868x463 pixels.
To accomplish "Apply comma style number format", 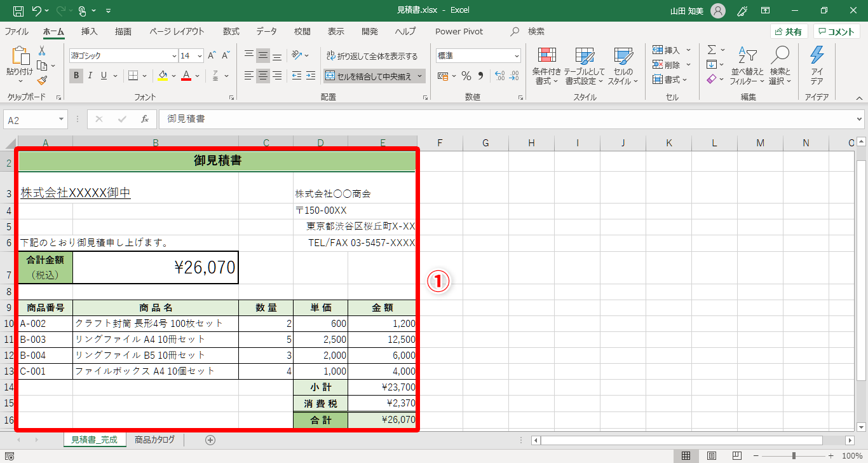I will [481, 76].
